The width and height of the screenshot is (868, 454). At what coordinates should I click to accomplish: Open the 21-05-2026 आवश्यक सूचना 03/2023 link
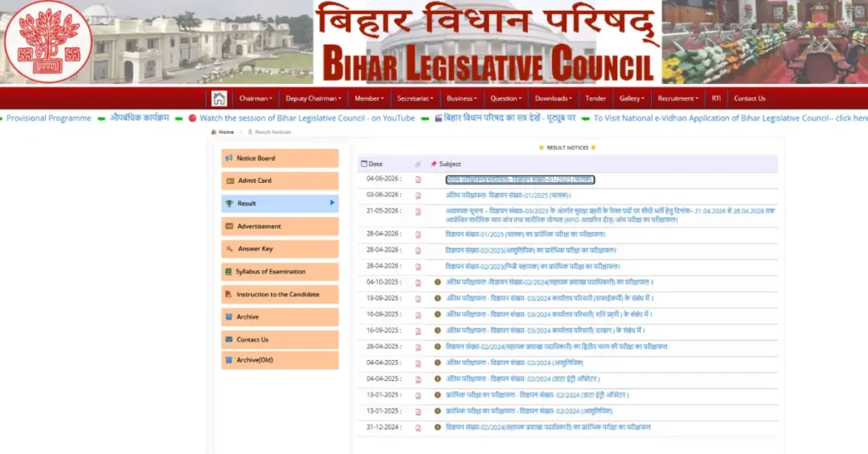coord(610,215)
